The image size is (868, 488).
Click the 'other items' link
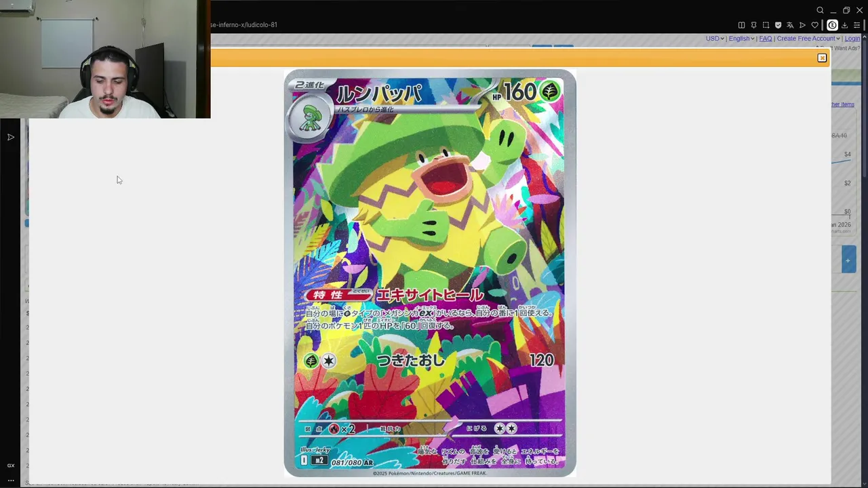(x=843, y=104)
